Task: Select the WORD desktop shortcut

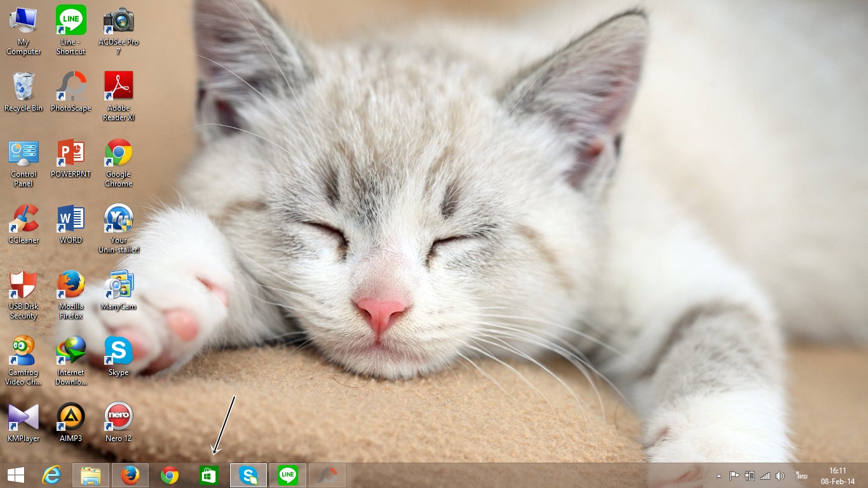Action: point(71,224)
